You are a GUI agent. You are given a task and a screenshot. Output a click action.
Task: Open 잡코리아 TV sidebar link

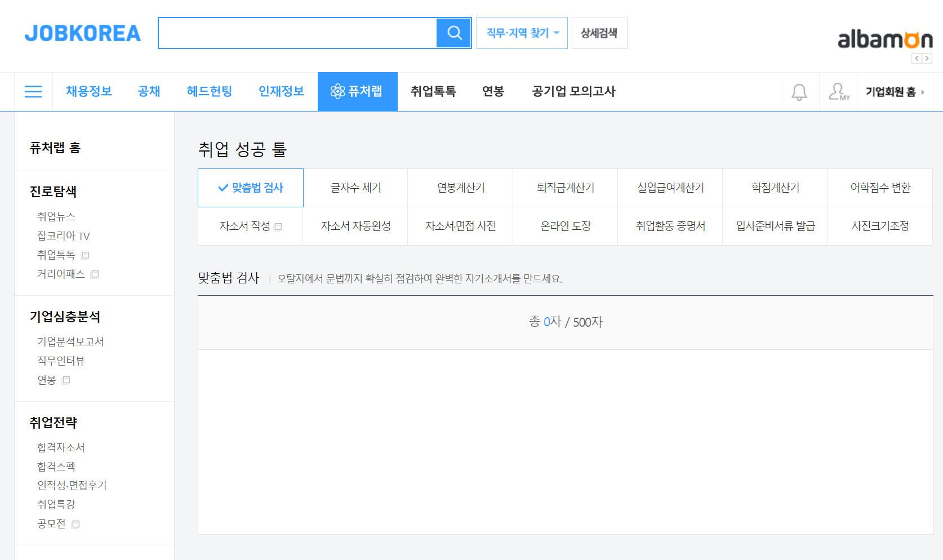(x=64, y=236)
